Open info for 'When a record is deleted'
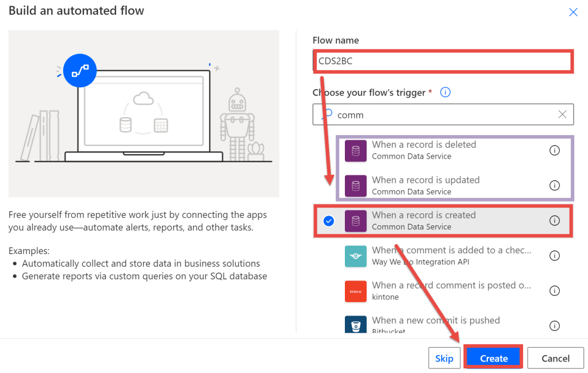The width and height of the screenshot is (588, 373). (554, 151)
